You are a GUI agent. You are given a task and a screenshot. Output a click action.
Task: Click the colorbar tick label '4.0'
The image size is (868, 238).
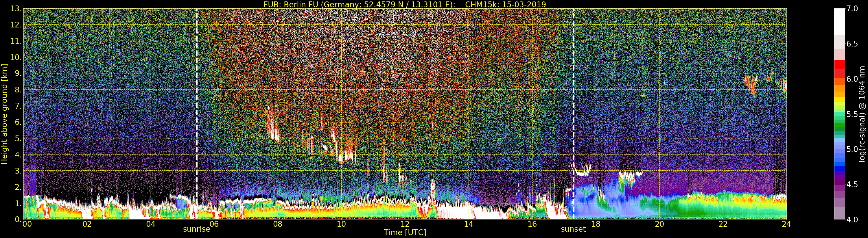coord(852,220)
